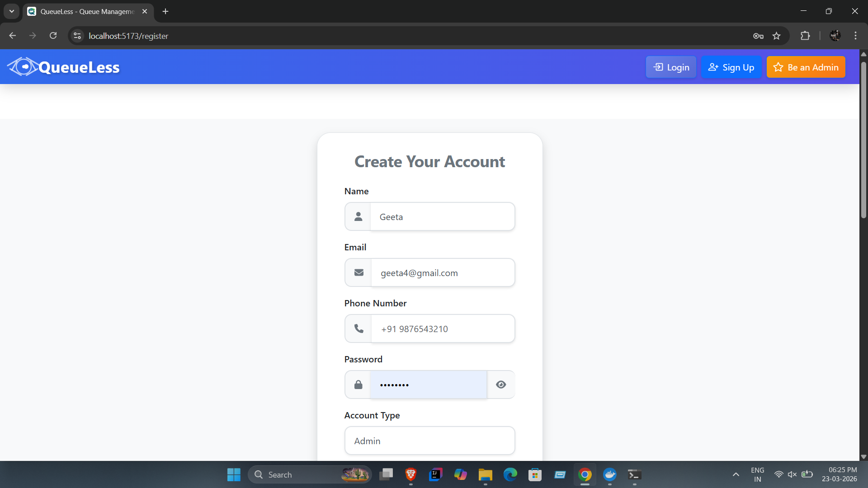This screenshot has height=488, width=868.
Task: Open Microsoft Store from taskbar
Action: pyautogui.click(x=535, y=474)
